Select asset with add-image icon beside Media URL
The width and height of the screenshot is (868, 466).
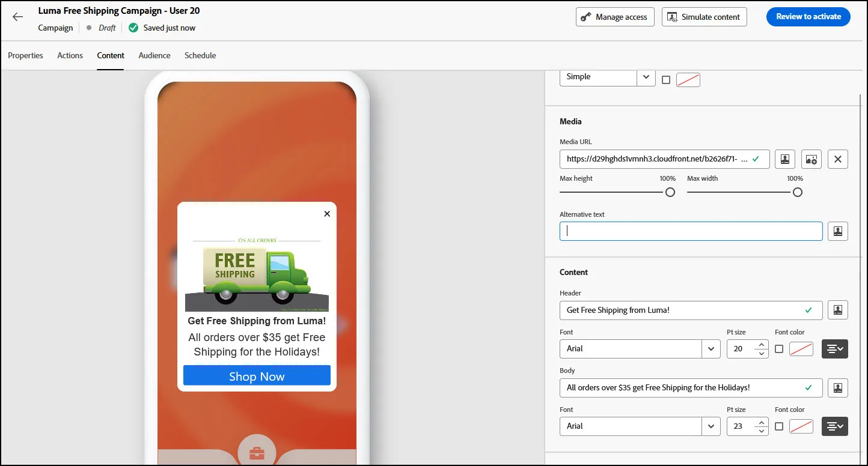811,159
